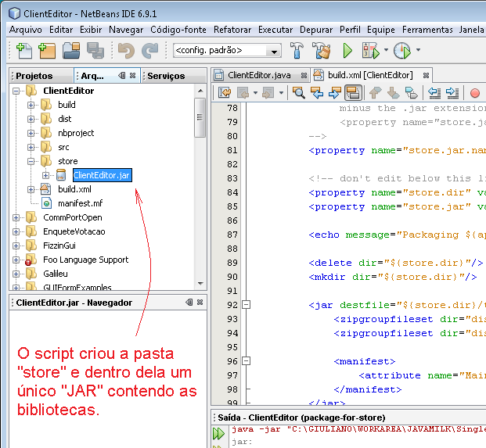This screenshot has width=486, height=448.
Task: Expand the Foo Language Support project
Action: click(x=16, y=260)
